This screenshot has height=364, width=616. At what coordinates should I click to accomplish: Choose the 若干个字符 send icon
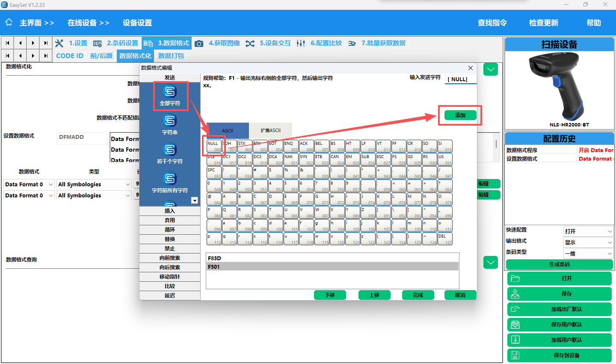point(170,150)
